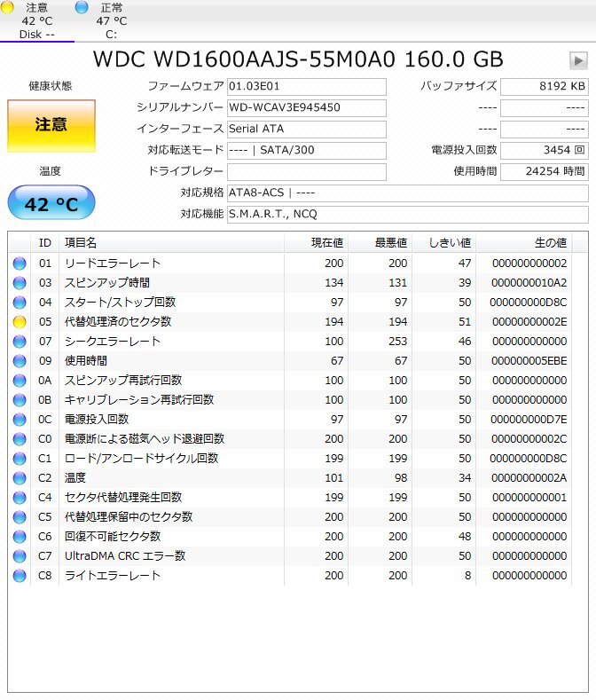The width and height of the screenshot is (596, 700).
Task: Click the transfer mode field SATA/300
Action: tap(306, 151)
